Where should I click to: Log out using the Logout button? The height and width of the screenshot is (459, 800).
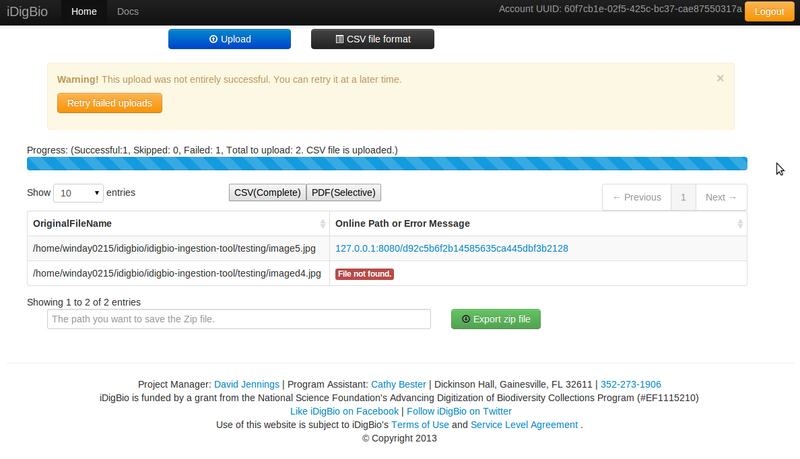click(x=769, y=11)
